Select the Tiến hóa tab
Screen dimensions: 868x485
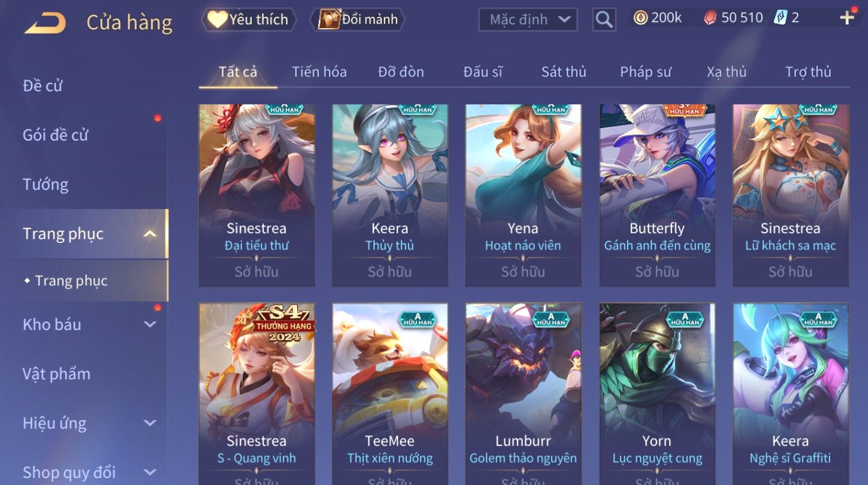pos(319,72)
